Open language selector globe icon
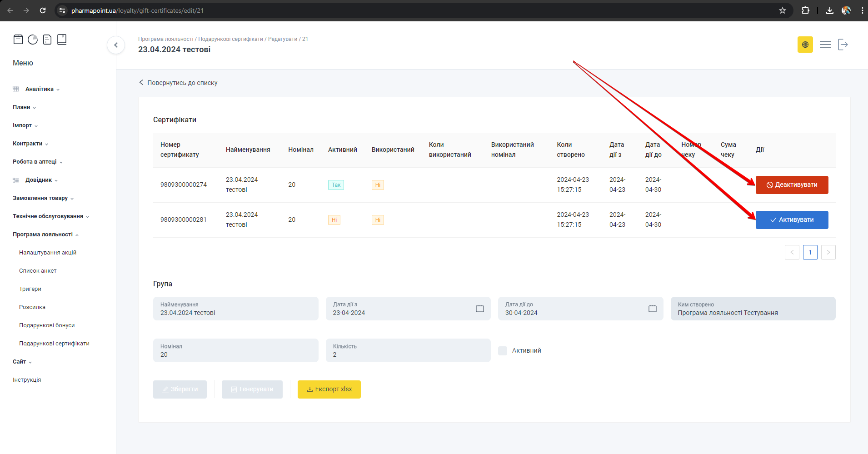This screenshot has width=868, height=454. click(x=805, y=45)
